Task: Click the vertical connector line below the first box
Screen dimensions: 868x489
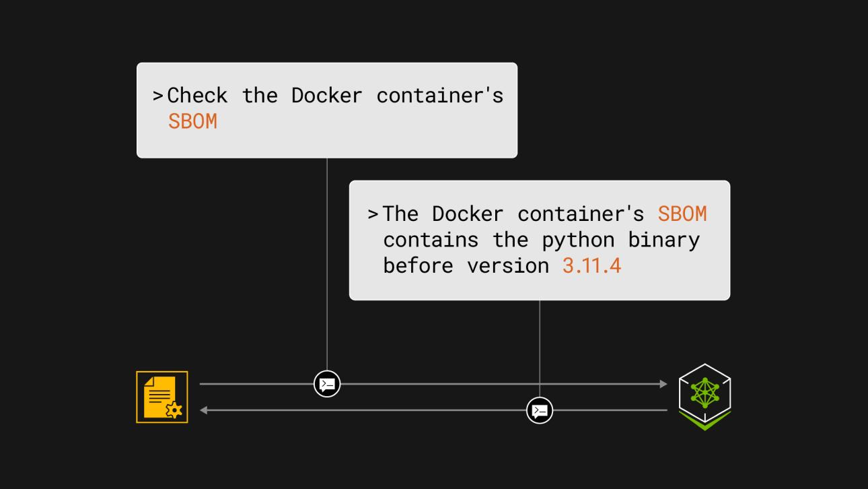Action: click(327, 263)
